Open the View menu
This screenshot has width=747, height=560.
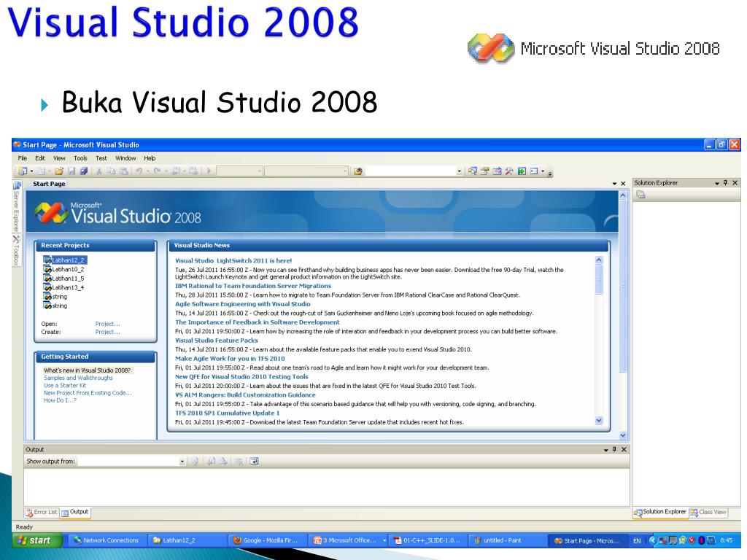point(60,158)
